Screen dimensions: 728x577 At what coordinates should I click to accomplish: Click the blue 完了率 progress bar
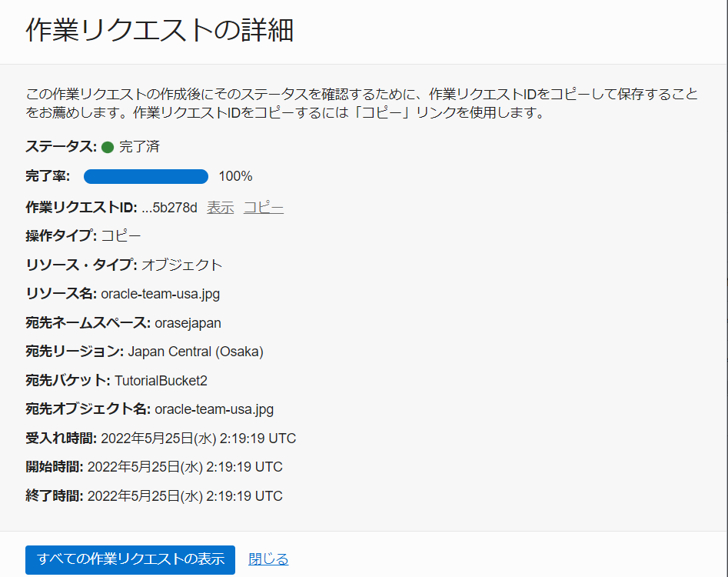tap(146, 176)
